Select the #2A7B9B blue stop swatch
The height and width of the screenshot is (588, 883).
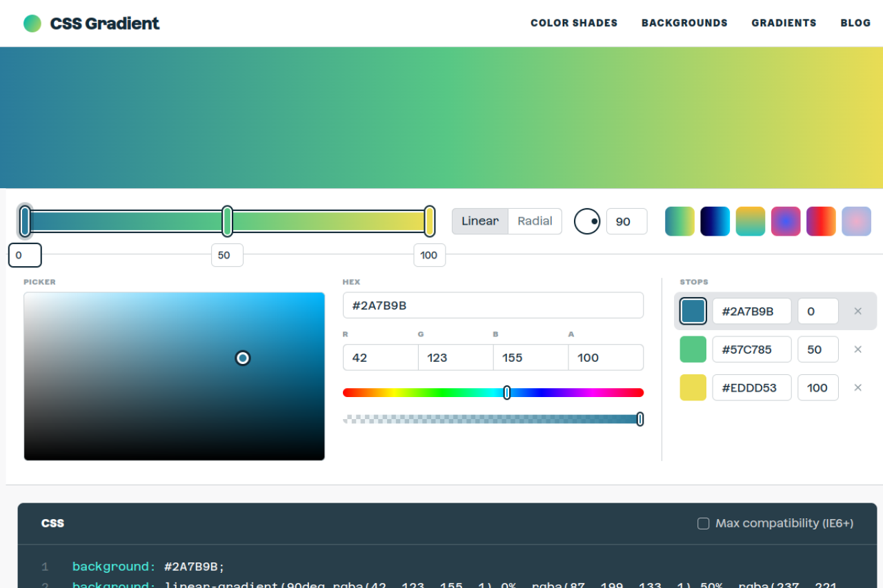(x=693, y=311)
